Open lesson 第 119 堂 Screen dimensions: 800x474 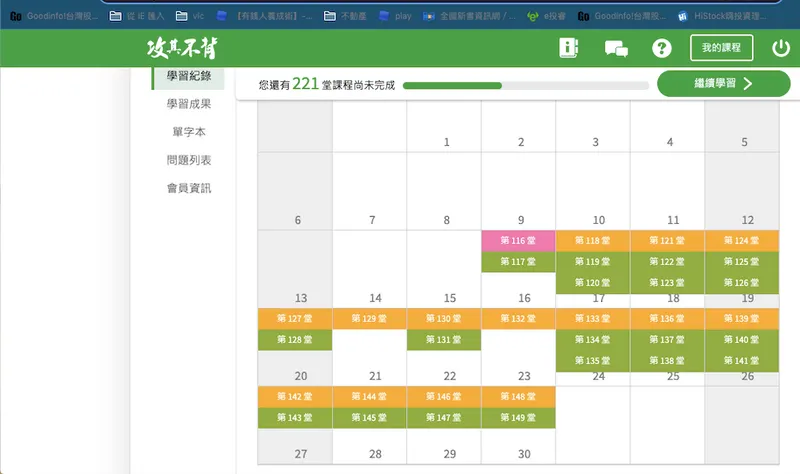pos(592,262)
